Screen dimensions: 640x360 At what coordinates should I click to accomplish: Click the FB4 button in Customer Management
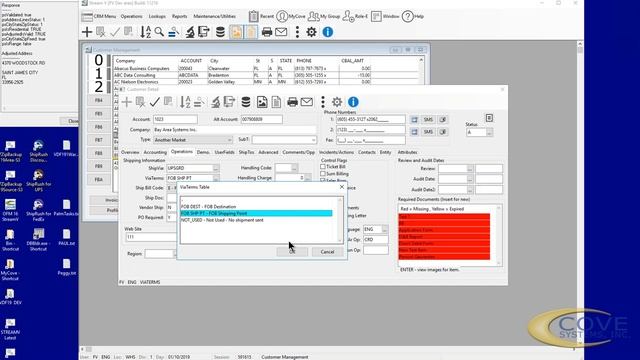(99, 100)
